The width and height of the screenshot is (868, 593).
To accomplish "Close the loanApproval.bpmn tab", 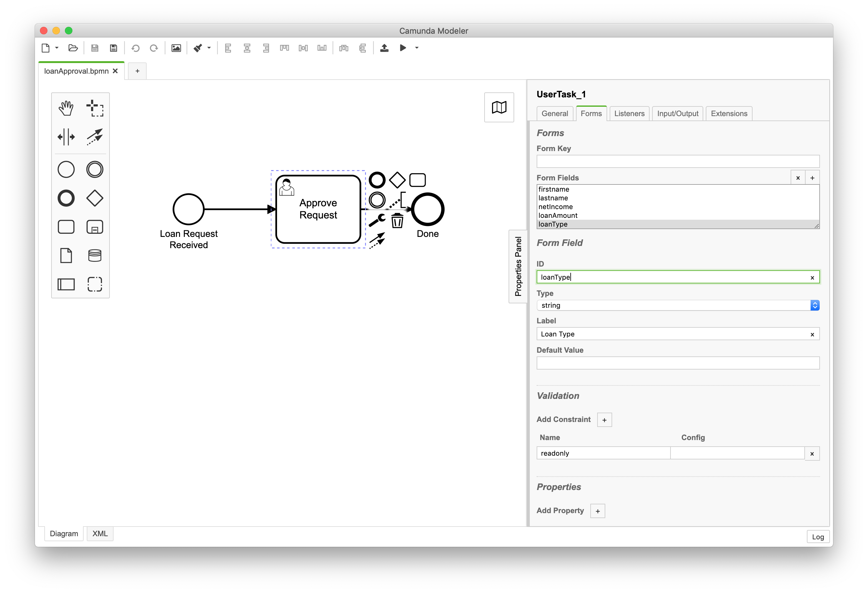I will [115, 71].
